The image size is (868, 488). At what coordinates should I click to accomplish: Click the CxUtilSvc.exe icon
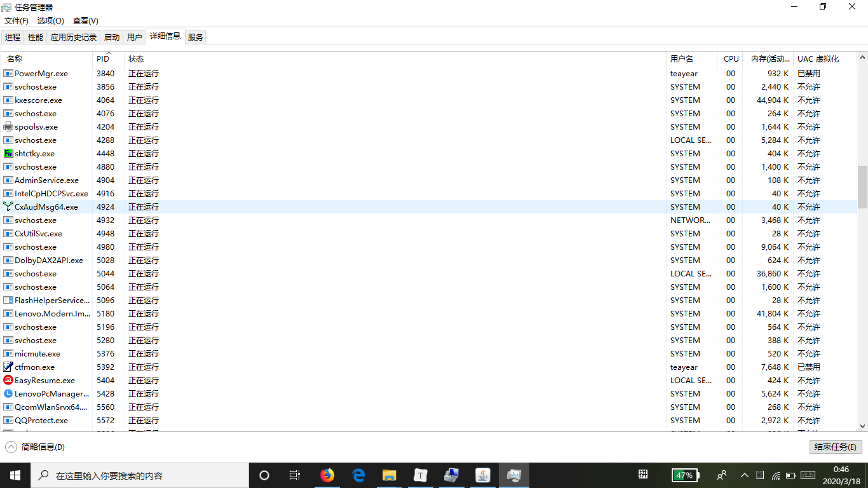tap(8, 234)
